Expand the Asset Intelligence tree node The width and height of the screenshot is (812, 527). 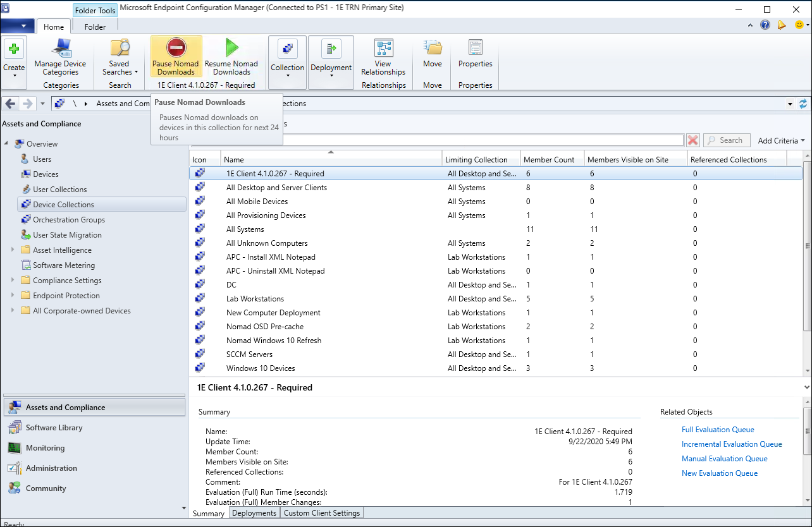[x=13, y=250]
